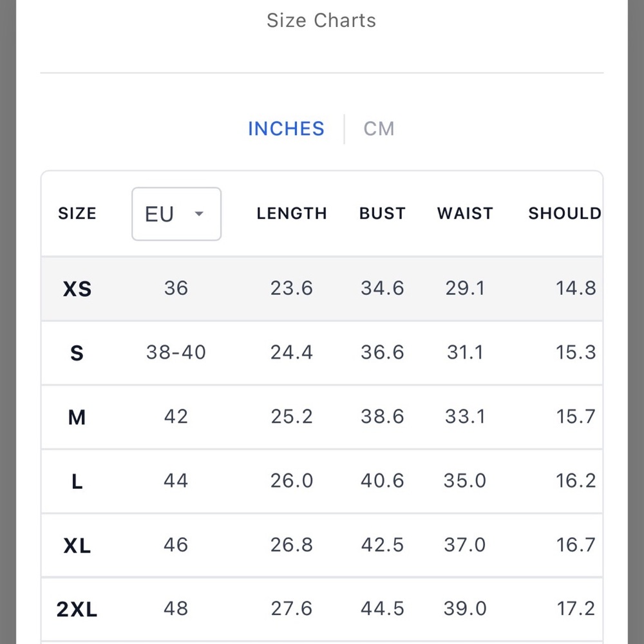Select the XS size row

[x=322, y=289]
